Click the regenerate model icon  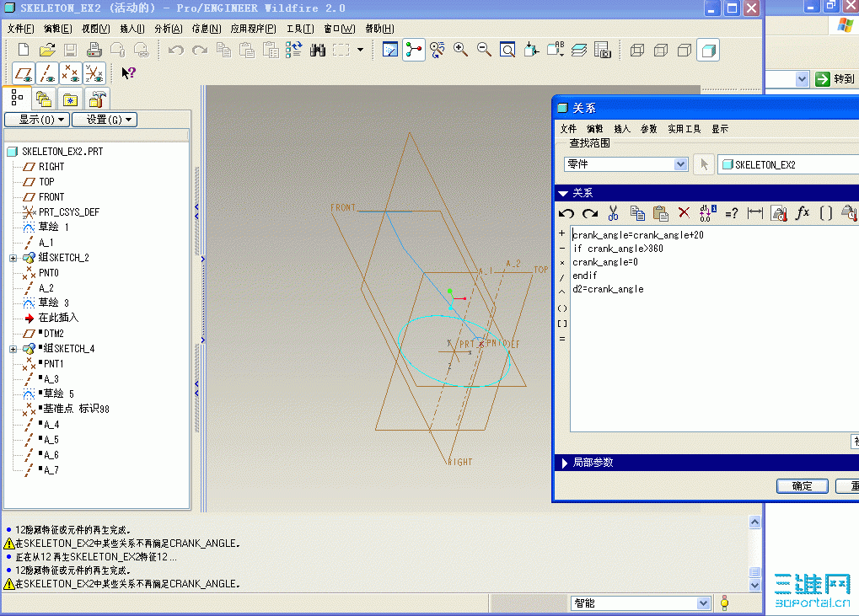pos(293,50)
